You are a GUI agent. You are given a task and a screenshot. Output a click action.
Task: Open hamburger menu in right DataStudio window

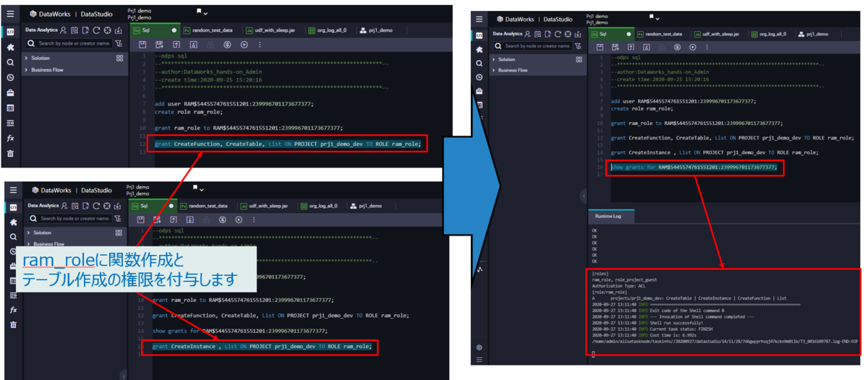click(480, 20)
